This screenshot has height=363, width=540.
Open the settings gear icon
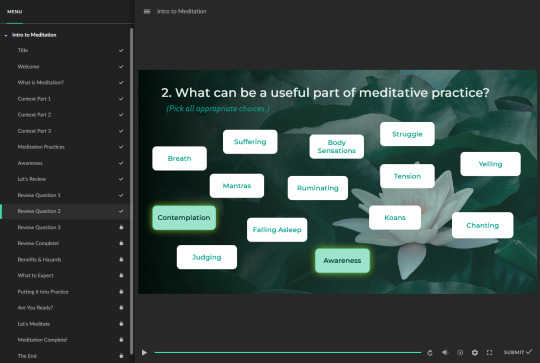(x=475, y=352)
